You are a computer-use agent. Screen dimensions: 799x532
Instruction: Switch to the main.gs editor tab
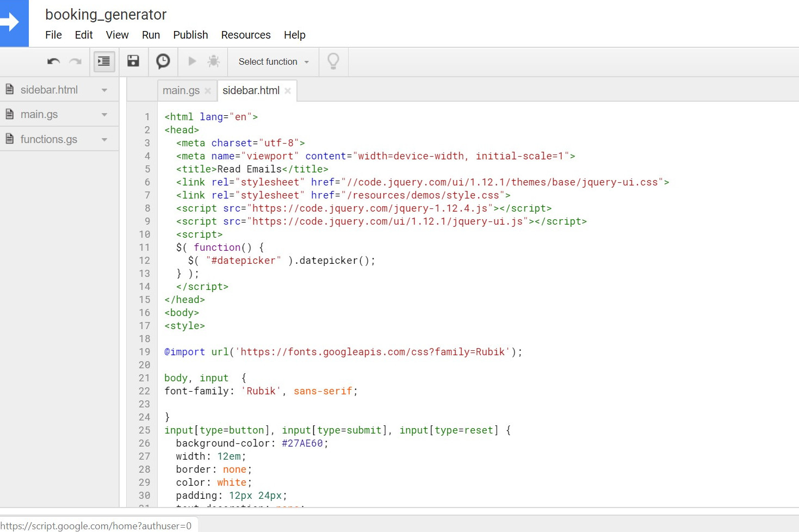(x=181, y=90)
